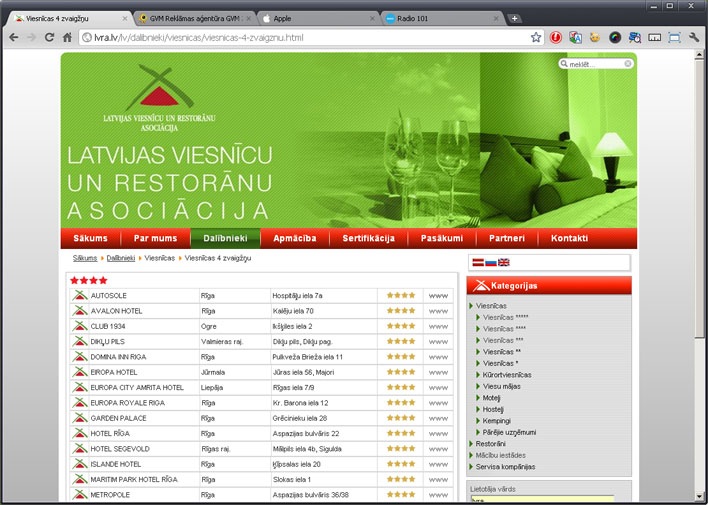
Task: Open the www link for AVALON HOTEL
Action: point(438,311)
